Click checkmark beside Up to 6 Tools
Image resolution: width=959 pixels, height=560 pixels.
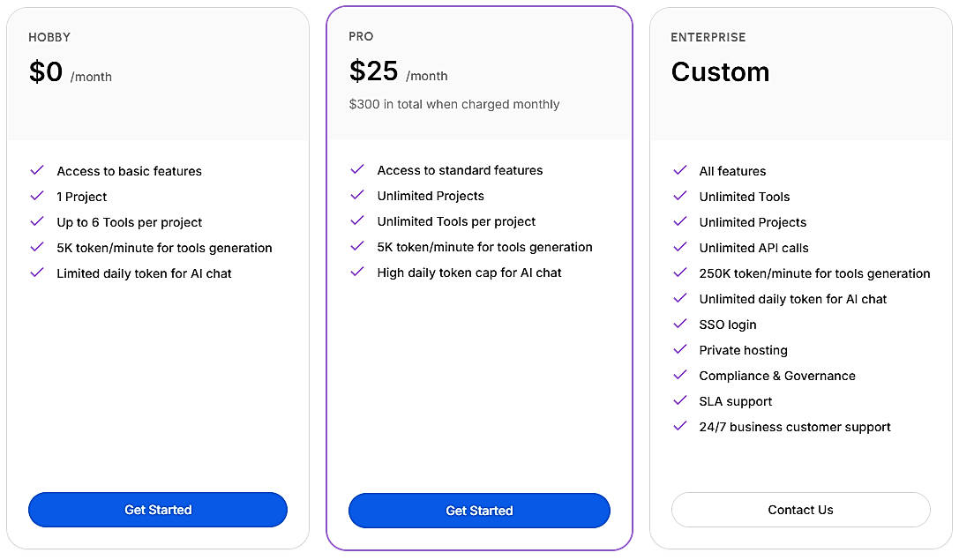click(x=37, y=221)
